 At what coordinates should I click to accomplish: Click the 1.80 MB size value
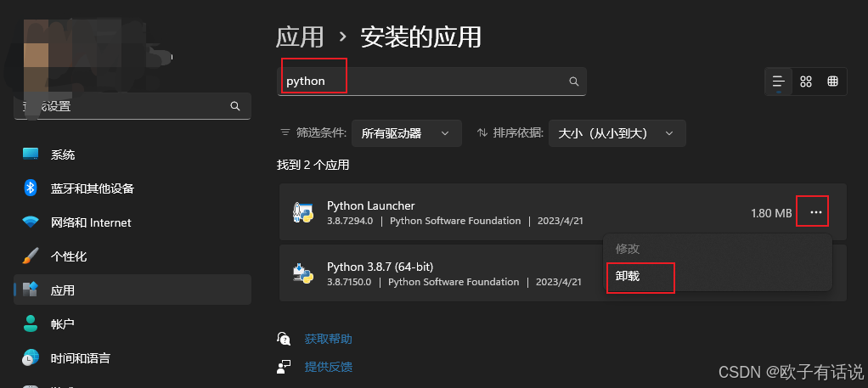tap(771, 213)
